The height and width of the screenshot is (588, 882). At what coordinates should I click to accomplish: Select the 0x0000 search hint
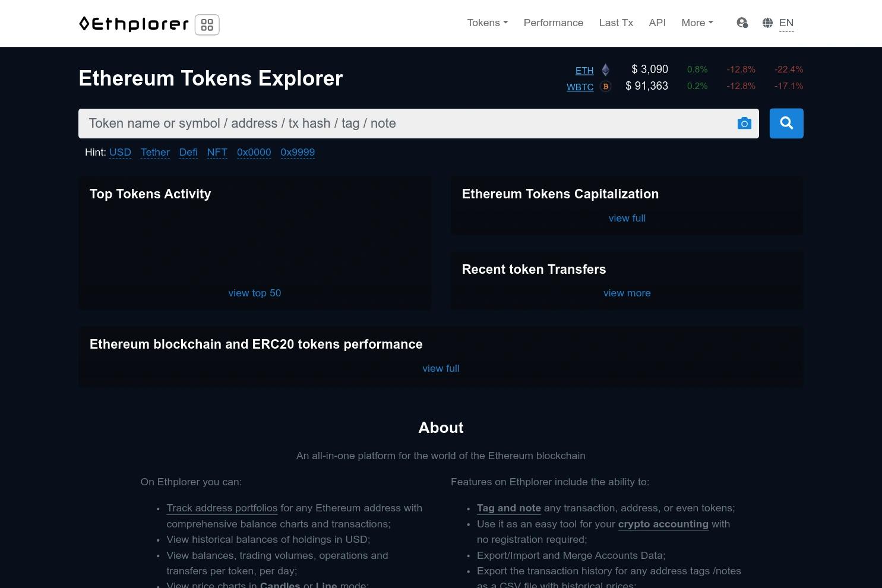pyautogui.click(x=254, y=153)
